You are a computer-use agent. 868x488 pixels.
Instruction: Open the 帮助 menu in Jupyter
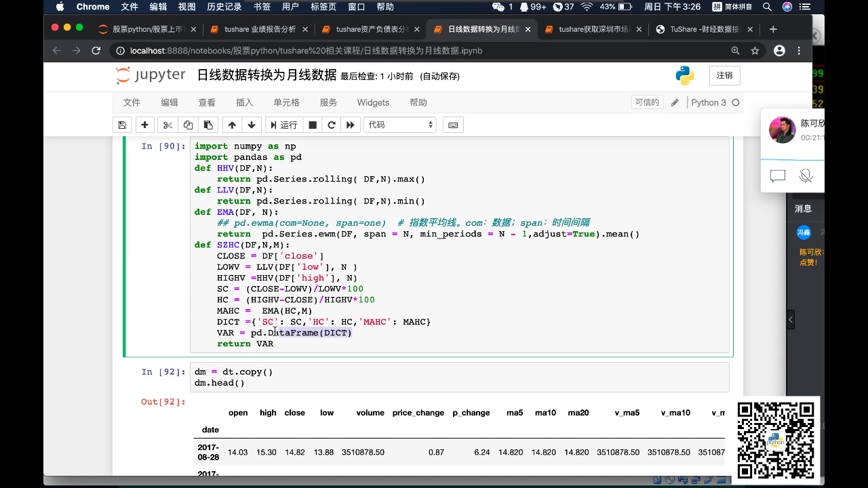418,102
